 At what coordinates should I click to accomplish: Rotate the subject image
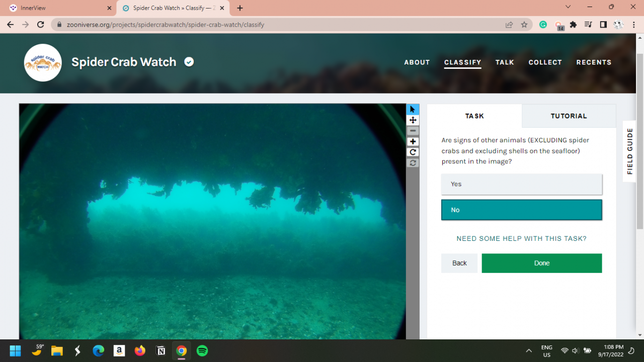(413, 152)
